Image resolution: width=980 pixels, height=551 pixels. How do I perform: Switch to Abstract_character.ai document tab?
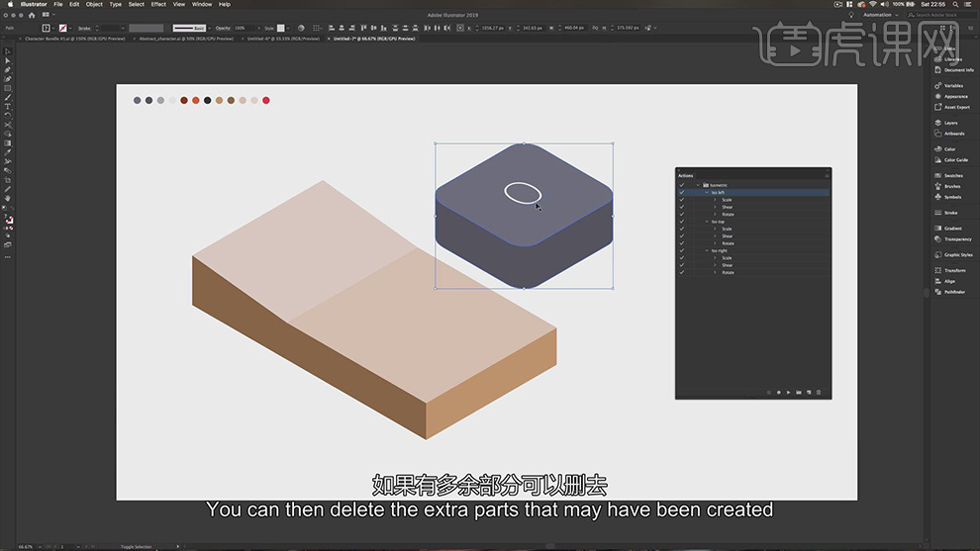186,39
